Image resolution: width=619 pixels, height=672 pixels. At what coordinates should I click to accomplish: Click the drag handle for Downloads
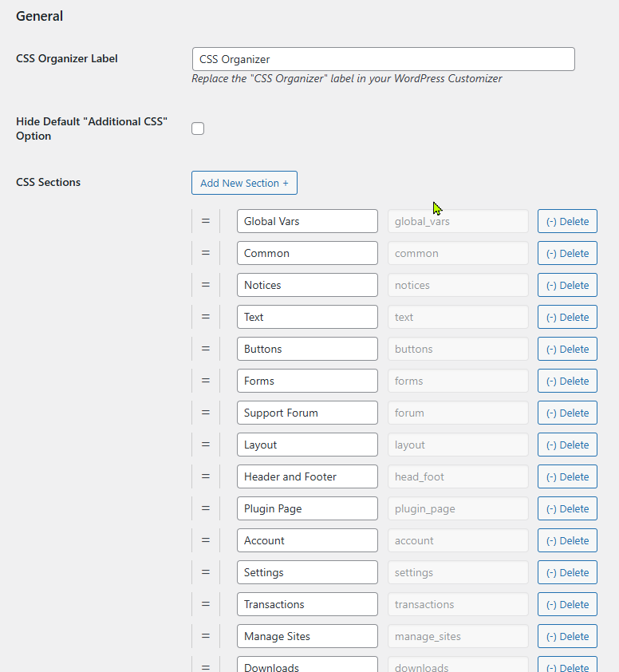point(206,665)
